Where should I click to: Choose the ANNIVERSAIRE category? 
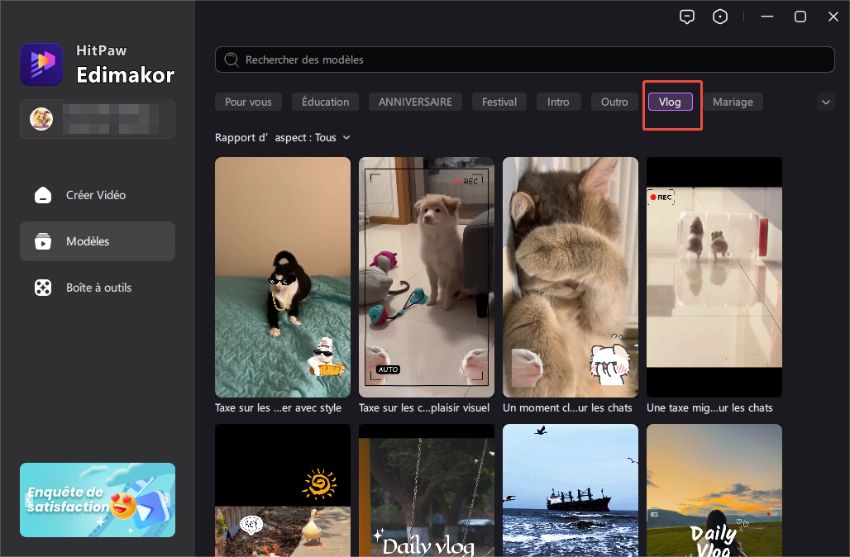(x=415, y=102)
